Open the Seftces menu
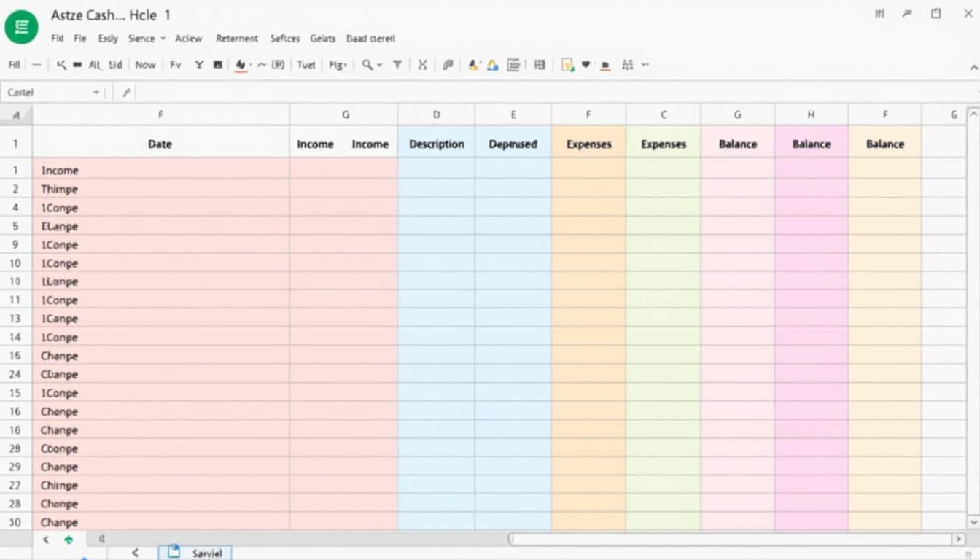Image resolution: width=980 pixels, height=560 pixels. (x=285, y=39)
